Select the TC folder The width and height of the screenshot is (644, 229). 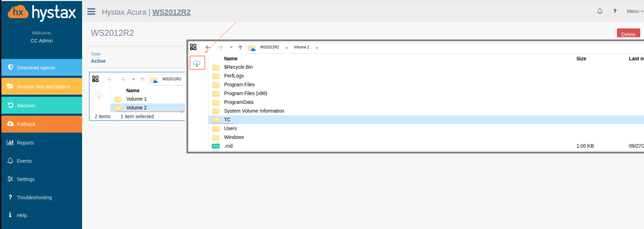(426, 120)
